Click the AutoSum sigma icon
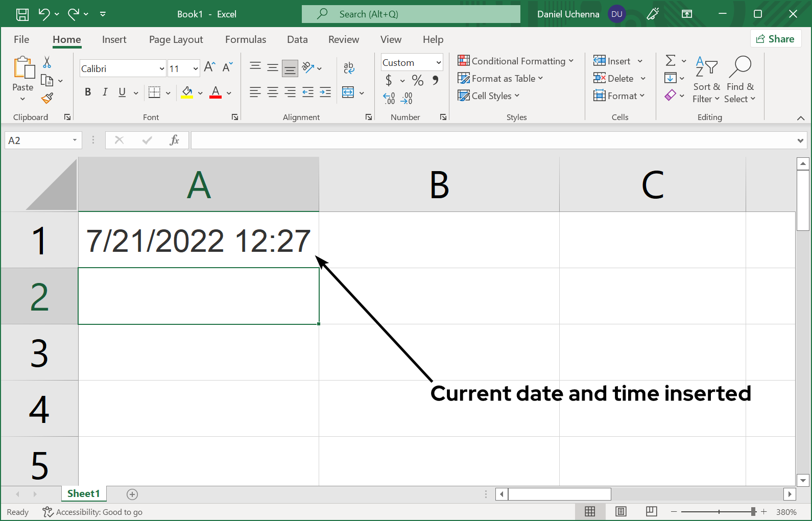The image size is (812, 521). (x=671, y=61)
